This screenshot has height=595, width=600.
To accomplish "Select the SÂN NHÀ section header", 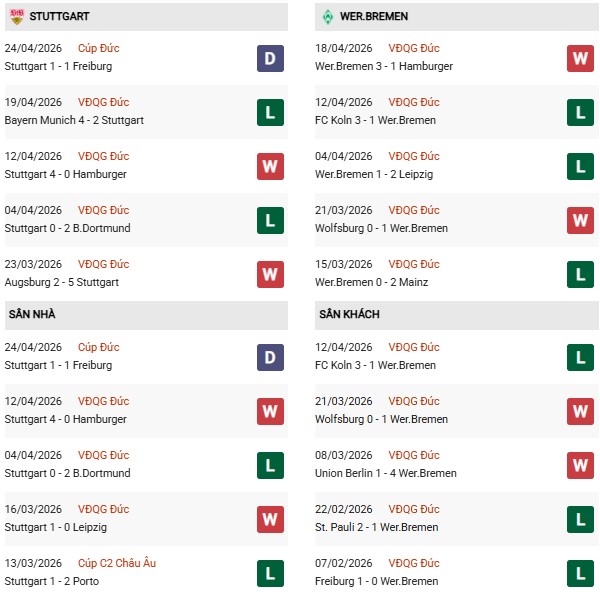I will 35,315.
